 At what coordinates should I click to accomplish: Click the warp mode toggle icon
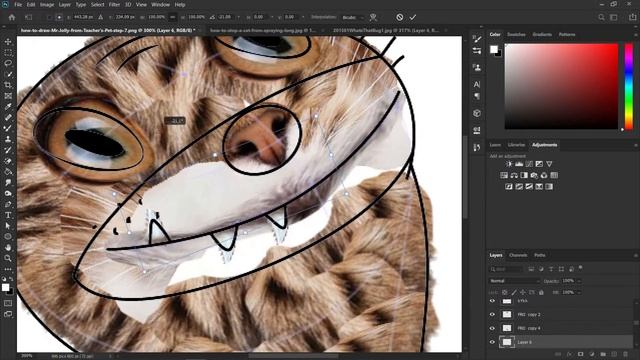[x=373, y=17]
